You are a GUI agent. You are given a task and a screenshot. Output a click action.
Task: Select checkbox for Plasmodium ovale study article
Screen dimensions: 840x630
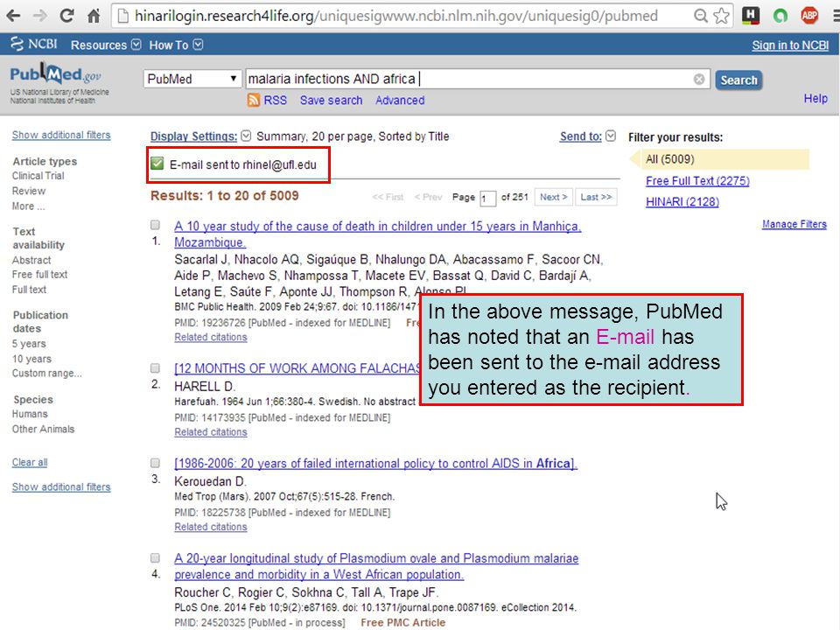click(x=155, y=558)
